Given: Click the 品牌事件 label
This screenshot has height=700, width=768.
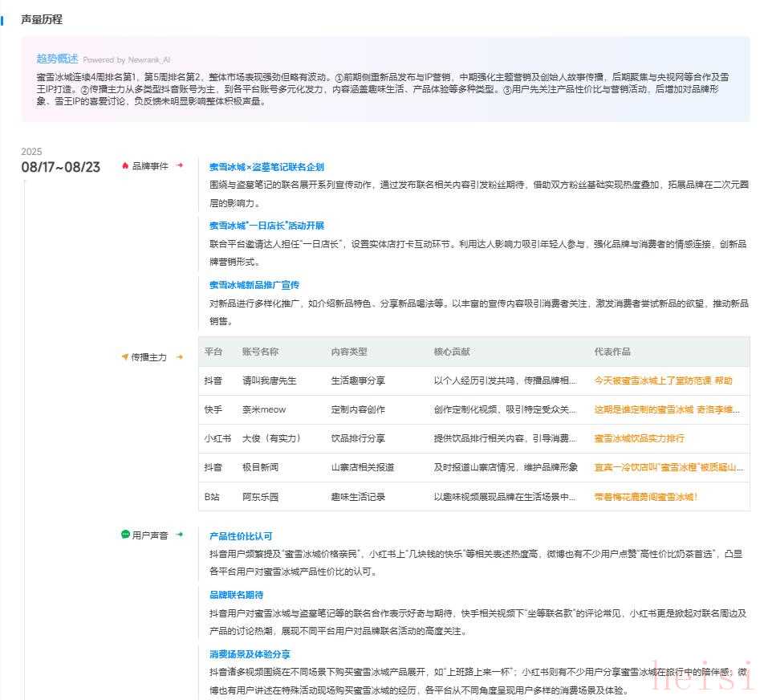Looking at the screenshot, I should (x=150, y=166).
